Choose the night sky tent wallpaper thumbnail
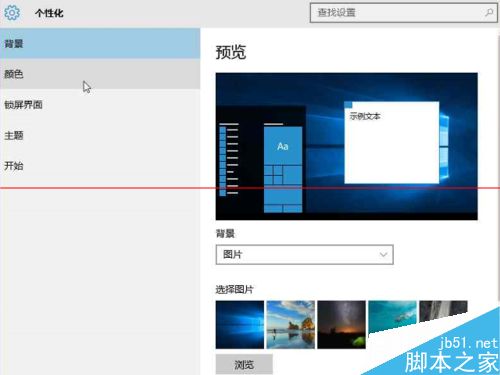The height and width of the screenshot is (375, 500). coord(341,325)
